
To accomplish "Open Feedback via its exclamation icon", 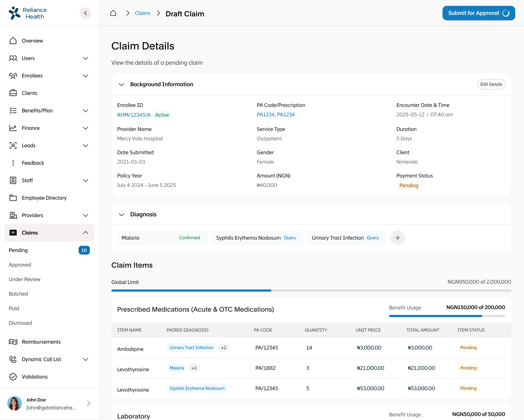I will (13, 163).
